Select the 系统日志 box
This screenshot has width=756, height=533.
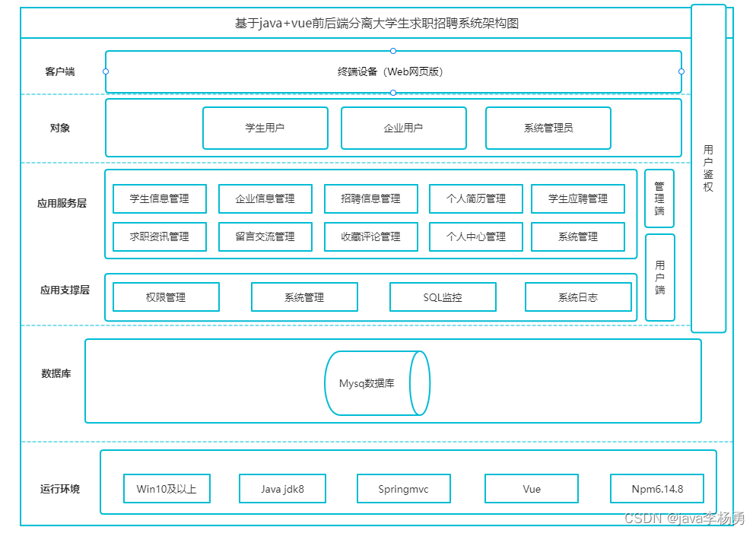[x=578, y=297]
